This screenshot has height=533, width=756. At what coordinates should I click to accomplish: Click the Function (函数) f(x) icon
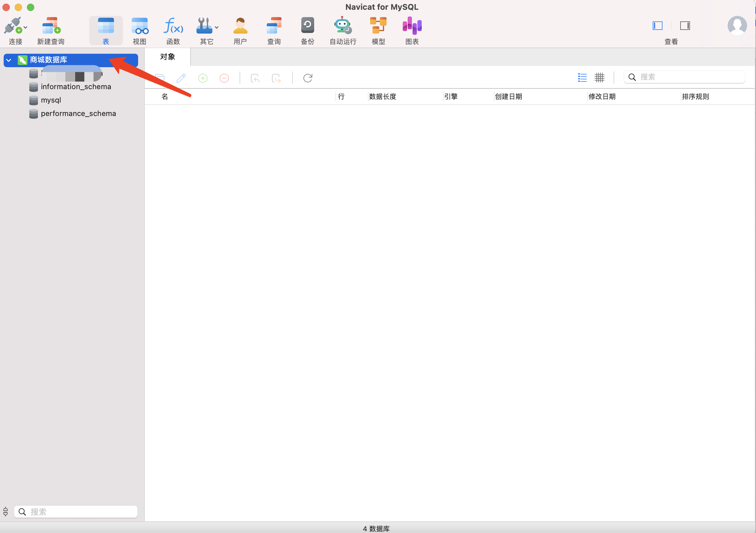pyautogui.click(x=173, y=26)
